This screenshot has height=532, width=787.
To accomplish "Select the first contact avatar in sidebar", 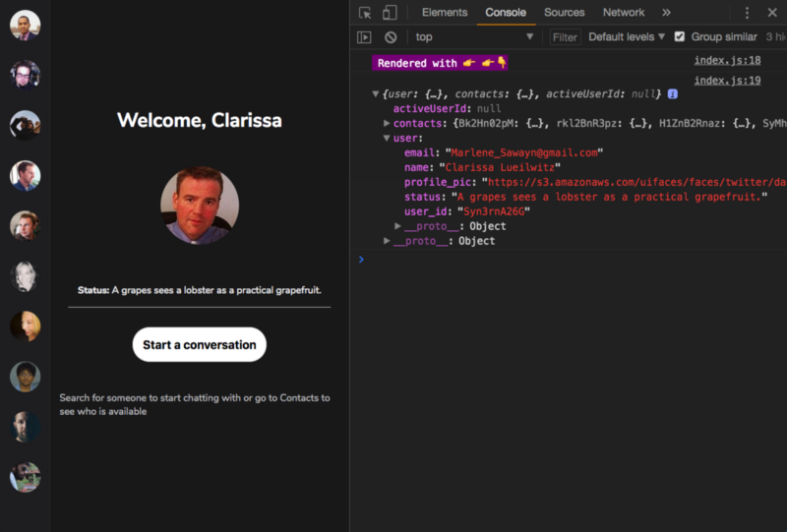I will (x=26, y=26).
